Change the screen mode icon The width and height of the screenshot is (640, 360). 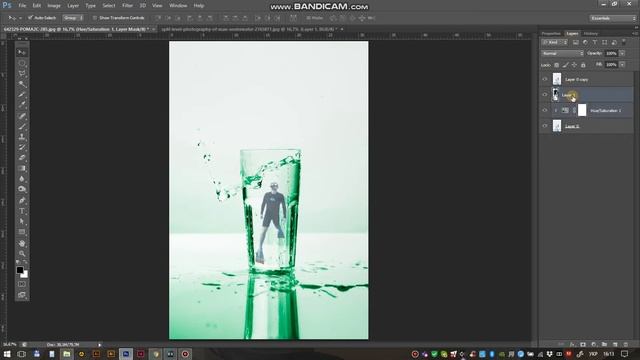[22, 295]
